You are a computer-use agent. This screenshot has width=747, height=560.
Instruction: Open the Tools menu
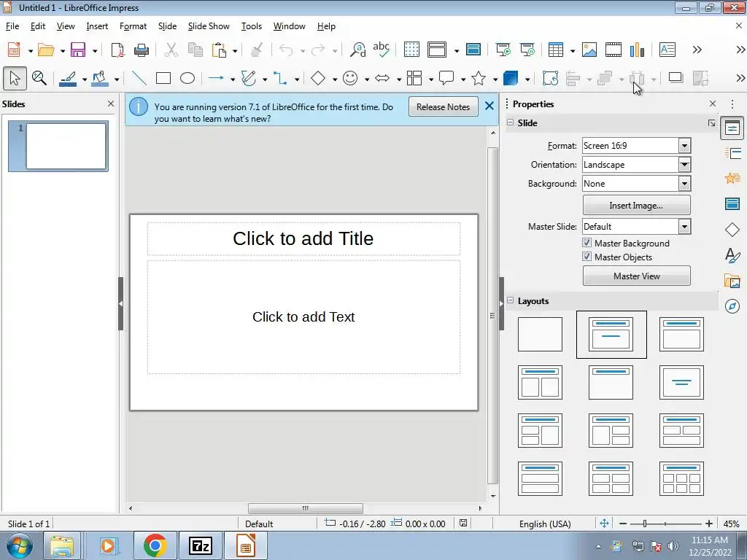pos(252,26)
